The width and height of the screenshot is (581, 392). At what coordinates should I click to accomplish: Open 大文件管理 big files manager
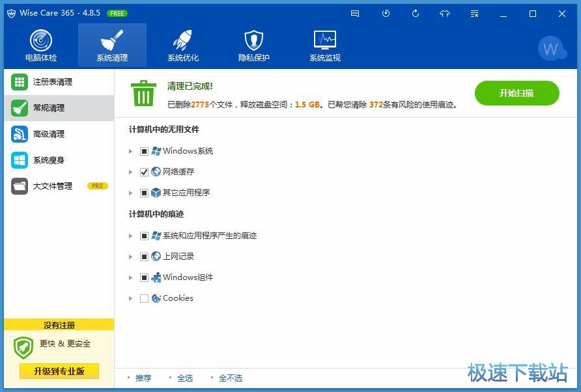59,186
